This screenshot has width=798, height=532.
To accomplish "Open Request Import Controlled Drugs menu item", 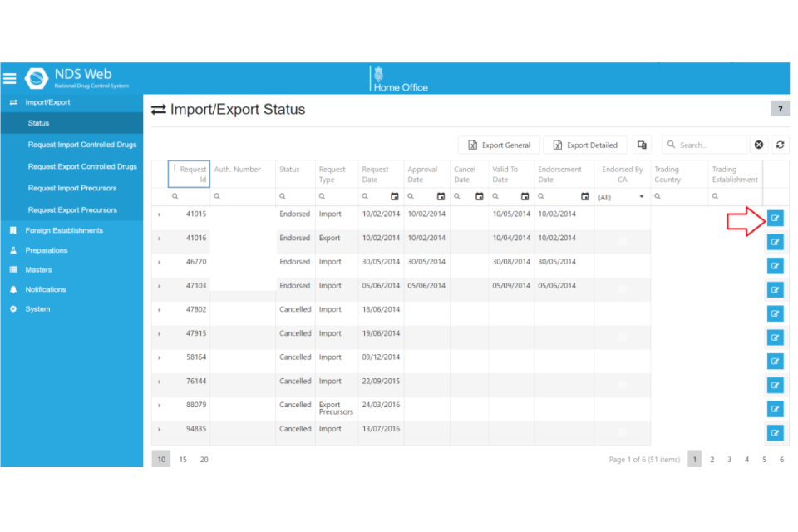I will [81, 145].
